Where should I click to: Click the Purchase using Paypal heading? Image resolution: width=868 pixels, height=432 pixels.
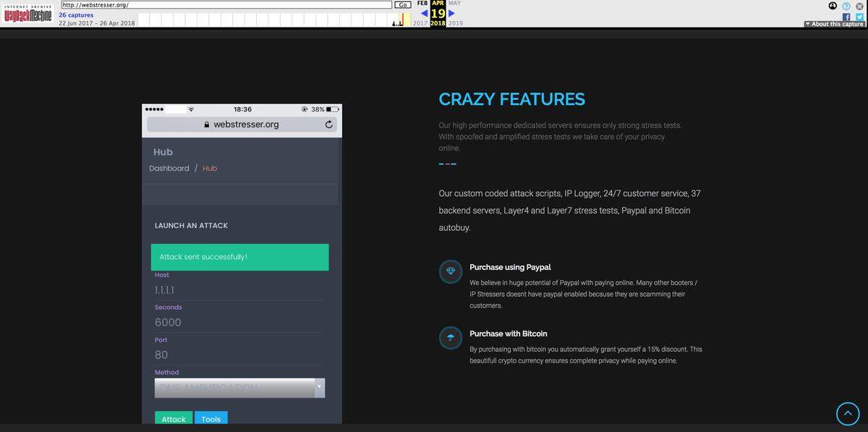(510, 267)
